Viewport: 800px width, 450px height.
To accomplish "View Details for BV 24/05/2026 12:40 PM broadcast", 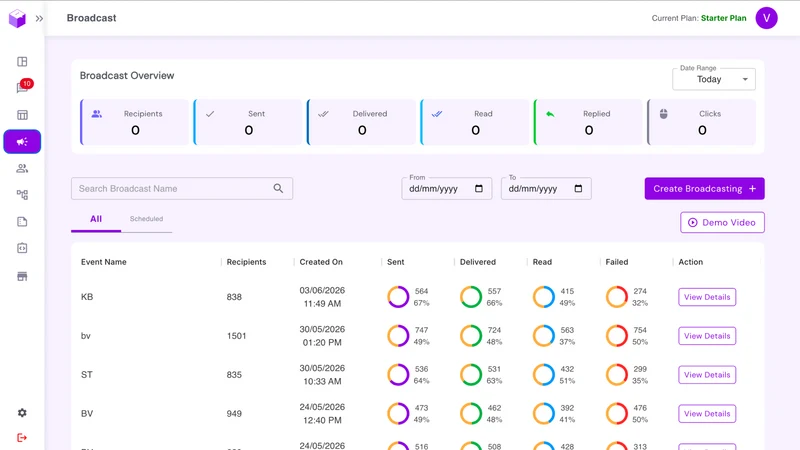I will (x=707, y=414).
